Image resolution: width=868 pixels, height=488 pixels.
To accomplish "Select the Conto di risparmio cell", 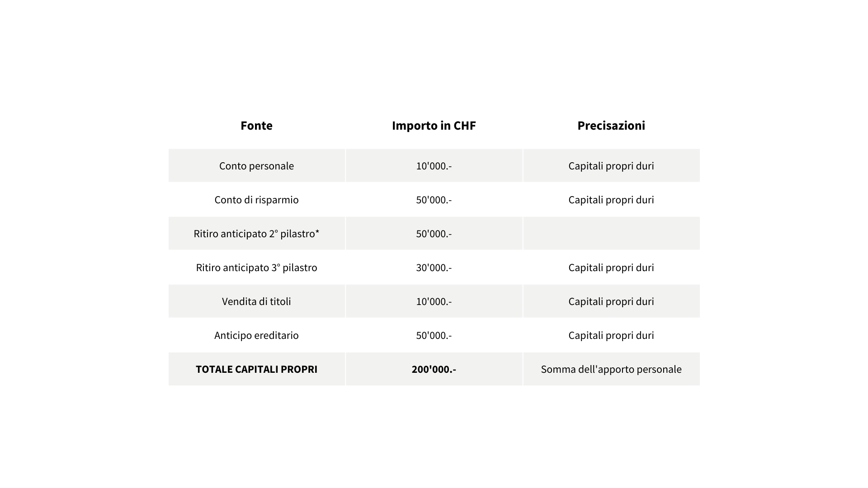I will coord(256,200).
